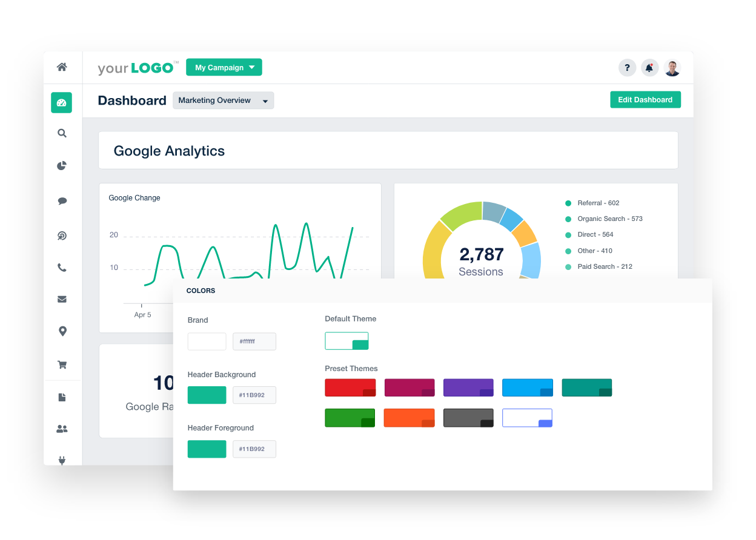Click the "Google Analytics" section title
756x540 pixels.
pyautogui.click(x=169, y=151)
